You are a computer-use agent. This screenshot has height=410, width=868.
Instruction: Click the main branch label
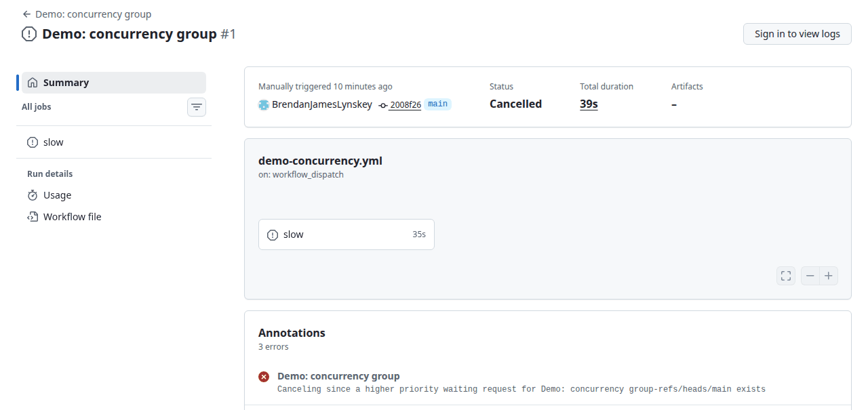coord(438,104)
